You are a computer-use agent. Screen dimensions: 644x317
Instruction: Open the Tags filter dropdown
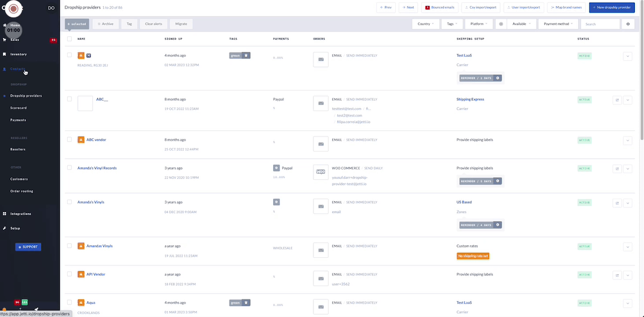click(452, 24)
